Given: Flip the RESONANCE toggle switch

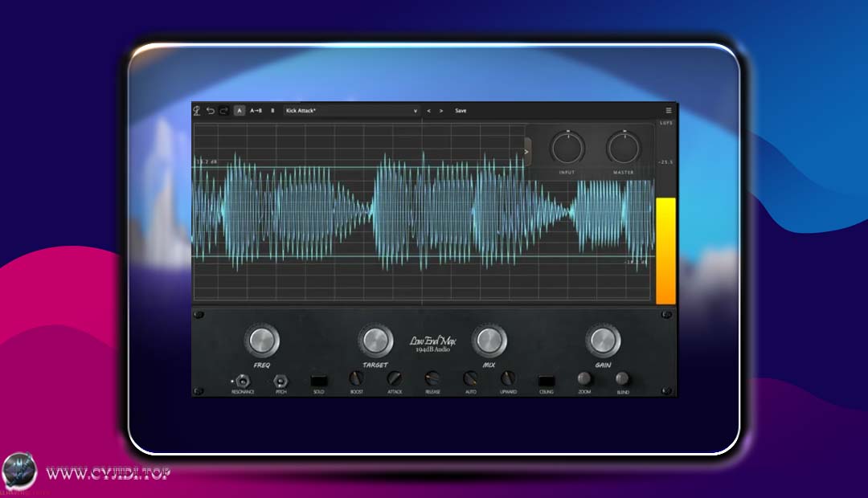Looking at the screenshot, I should pos(243,381).
